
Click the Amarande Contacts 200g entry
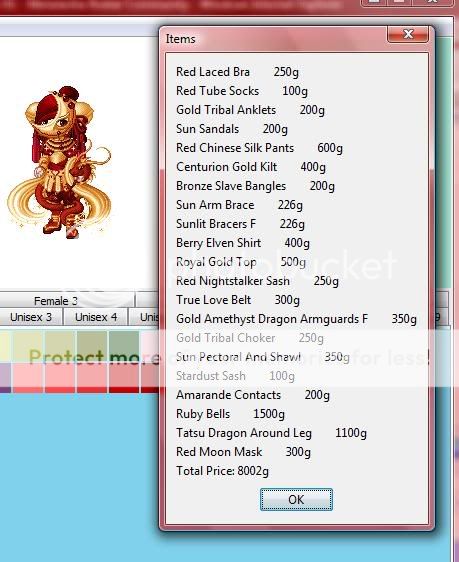click(x=253, y=395)
